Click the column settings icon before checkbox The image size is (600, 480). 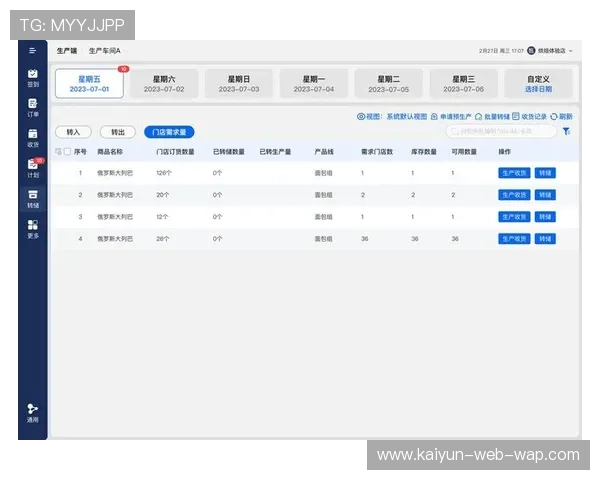coord(58,152)
